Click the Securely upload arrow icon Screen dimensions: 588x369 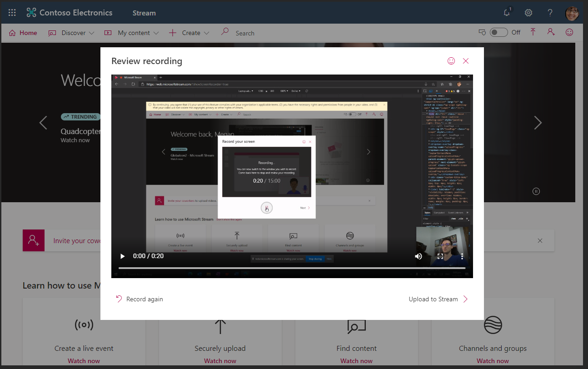coord(220,326)
